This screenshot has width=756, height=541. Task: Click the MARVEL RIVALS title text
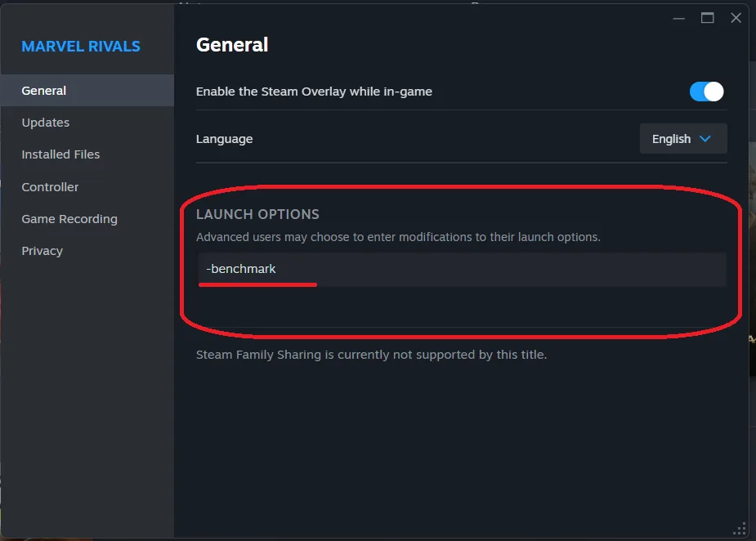coord(81,47)
